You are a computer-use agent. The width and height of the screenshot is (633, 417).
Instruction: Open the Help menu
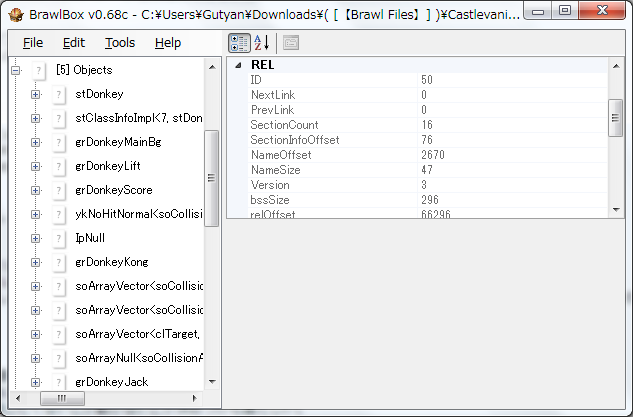[x=168, y=43]
